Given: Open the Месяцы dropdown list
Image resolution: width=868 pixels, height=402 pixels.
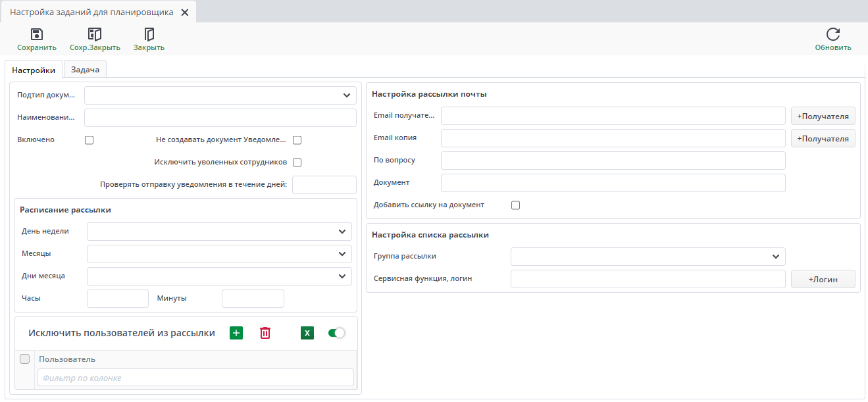Looking at the screenshot, I should (342, 254).
